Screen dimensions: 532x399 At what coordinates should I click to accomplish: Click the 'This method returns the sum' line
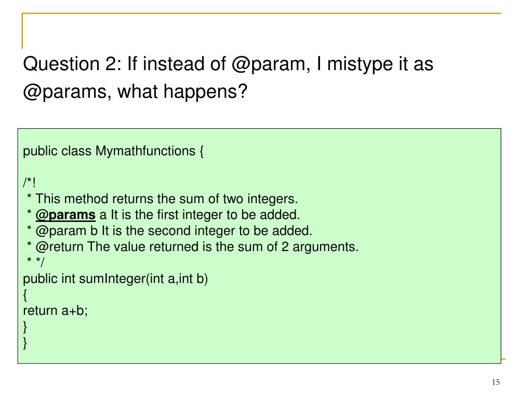coord(162,199)
